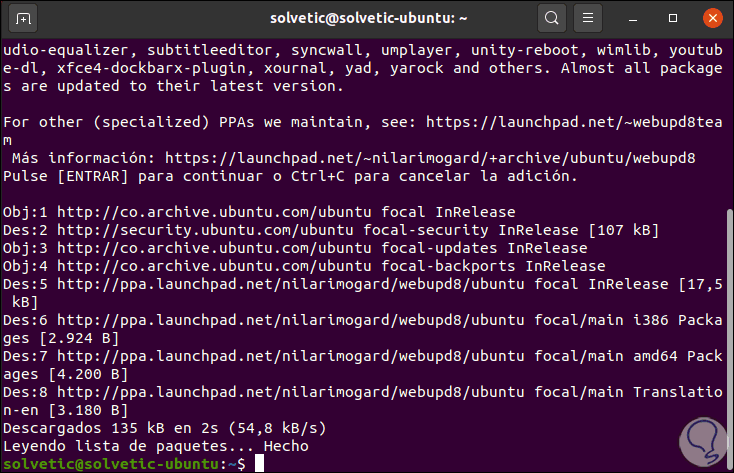
Task: Click the text 'updated to their latest version.'
Action: [x=200, y=86]
